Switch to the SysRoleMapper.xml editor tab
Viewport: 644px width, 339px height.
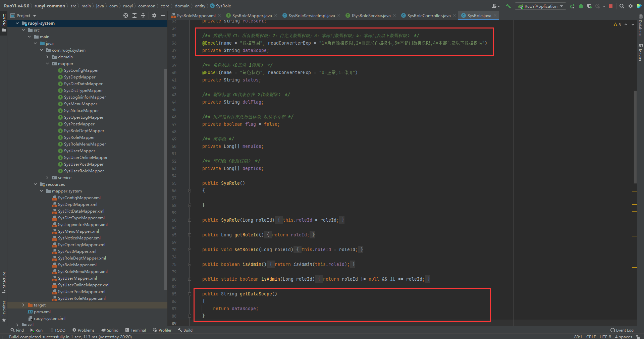[196, 15]
